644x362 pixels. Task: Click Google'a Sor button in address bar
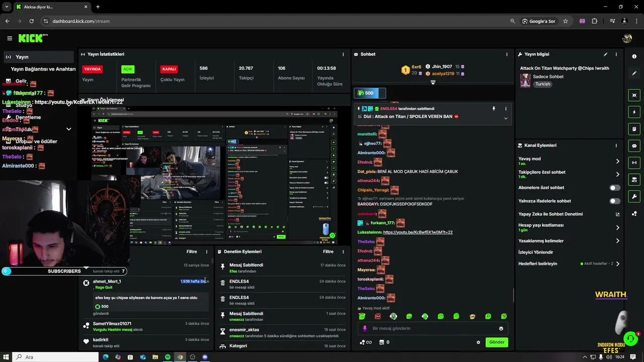538,21
